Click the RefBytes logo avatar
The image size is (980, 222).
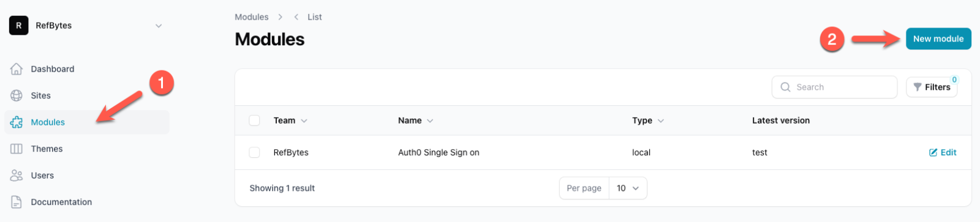pyautogui.click(x=18, y=26)
